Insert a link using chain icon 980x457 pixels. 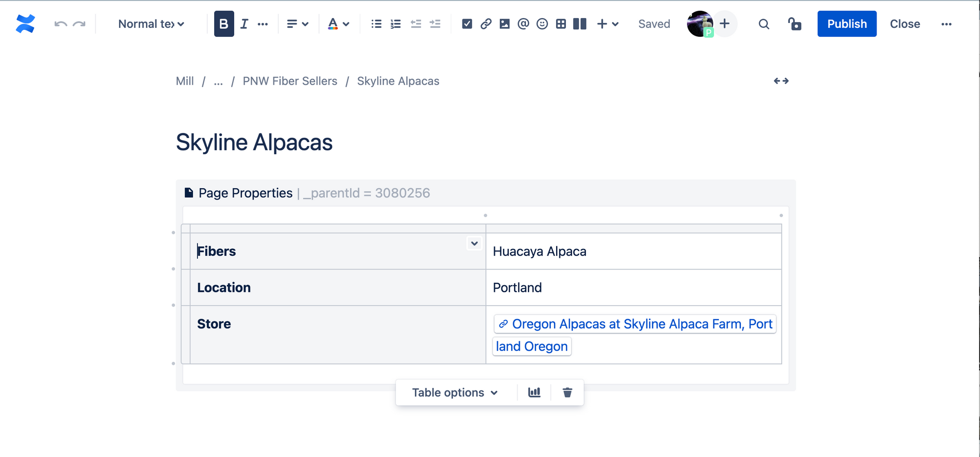click(486, 24)
